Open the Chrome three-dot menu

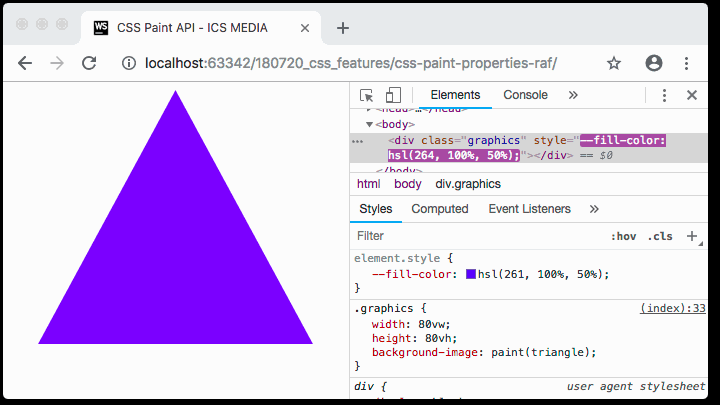pos(687,63)
